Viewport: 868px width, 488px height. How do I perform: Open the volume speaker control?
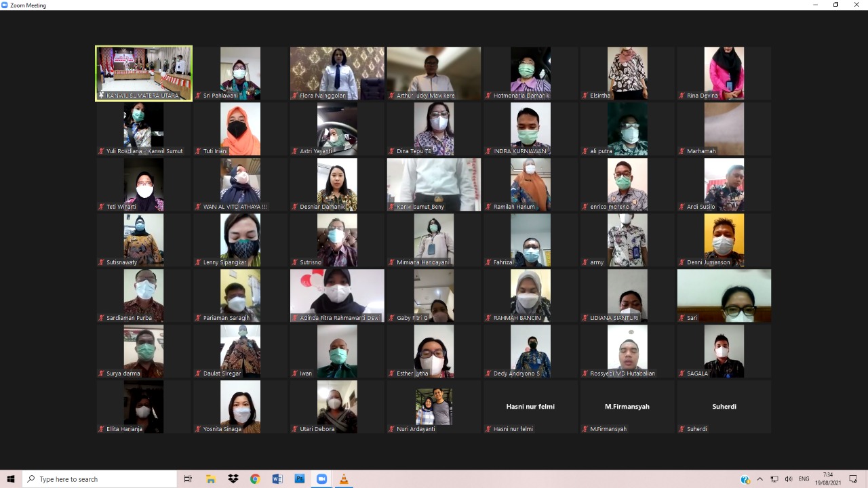[x=789, y=479]
